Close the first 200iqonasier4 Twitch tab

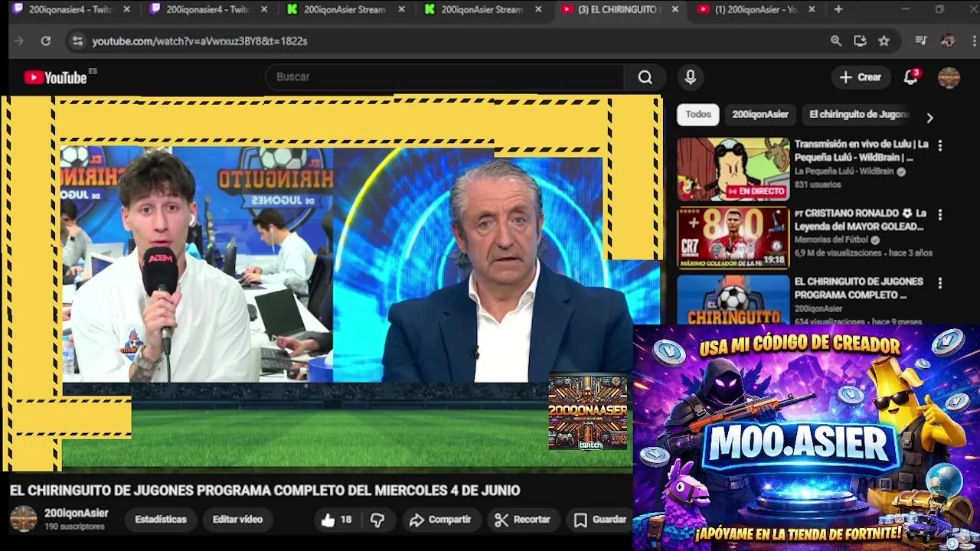(x=126, y=10)
